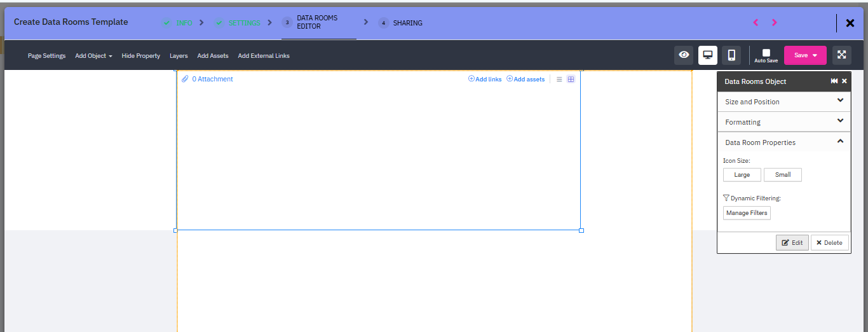This screenshot has width=868, height=332.
Task: Click the pink previous arrow icon
Action: pyautogui.click(x=756, y=22)
